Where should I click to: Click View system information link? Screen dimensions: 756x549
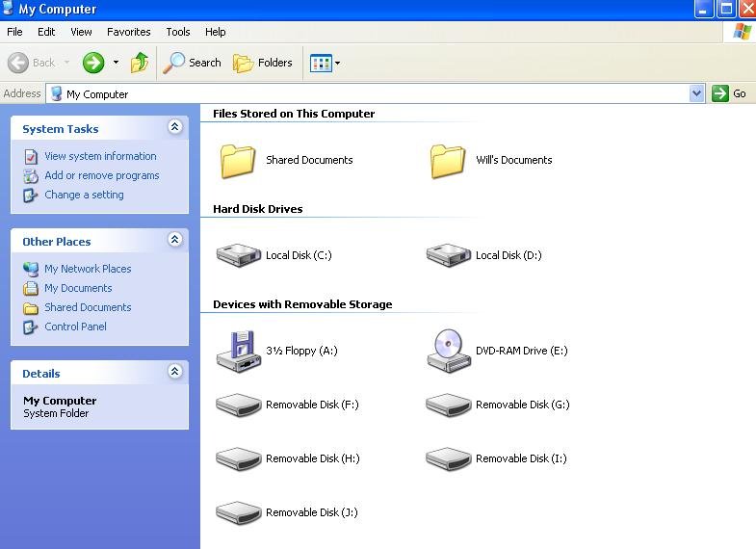coord(100,156)
